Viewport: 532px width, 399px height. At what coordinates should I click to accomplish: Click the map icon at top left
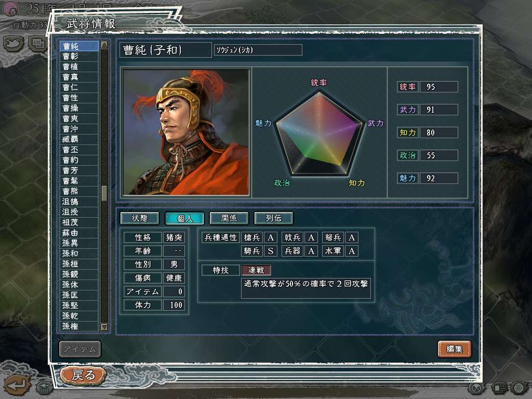(x=14, y=44)
